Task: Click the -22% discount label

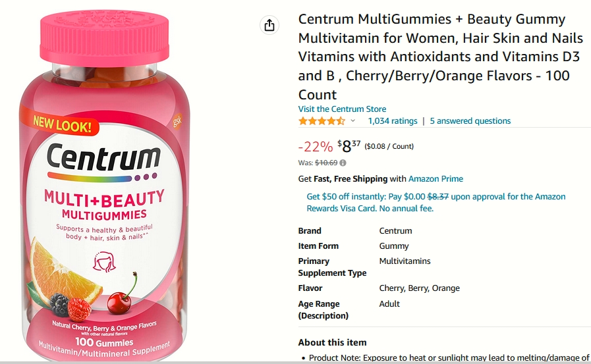Action: 316,146
